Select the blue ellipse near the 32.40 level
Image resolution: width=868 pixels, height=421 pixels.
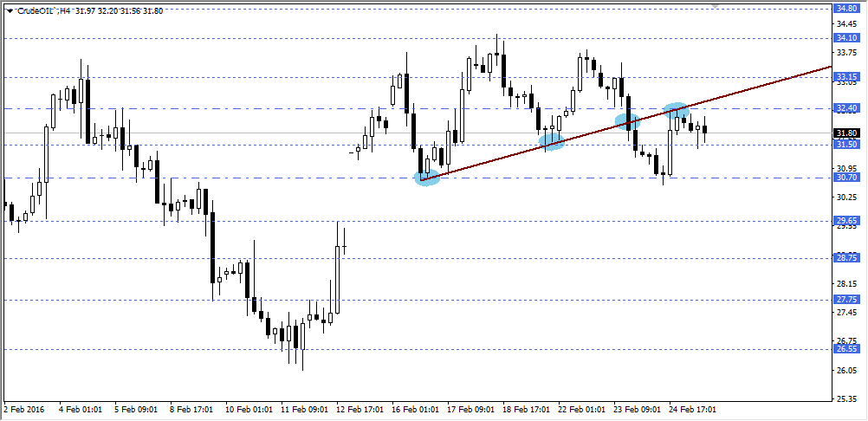pyautogui.click(x=677, y=110)
